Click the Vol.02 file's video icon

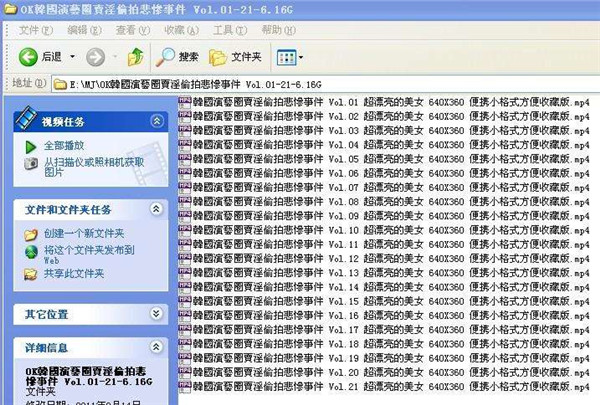click(x=185, y=116)
